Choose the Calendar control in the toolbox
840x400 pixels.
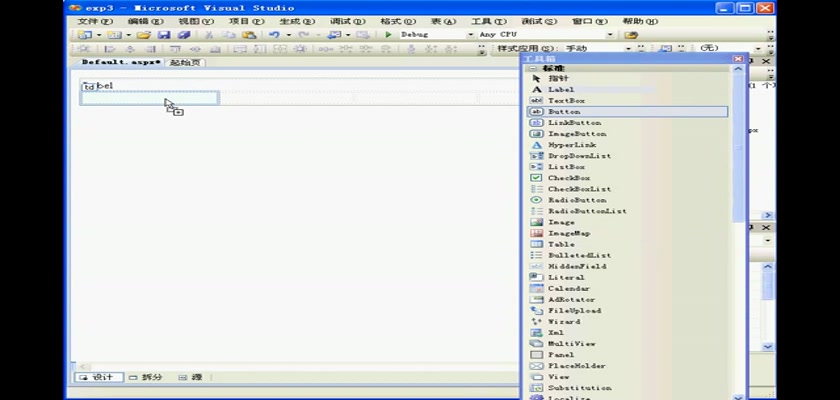coord(567,288)
